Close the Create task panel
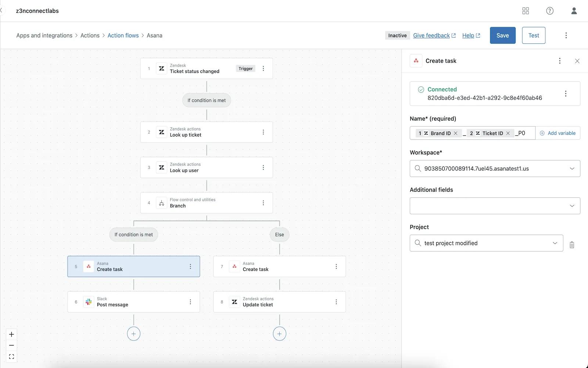Image resolution: width=588 pixels, height=368 pixels. (x=577, y=61)
